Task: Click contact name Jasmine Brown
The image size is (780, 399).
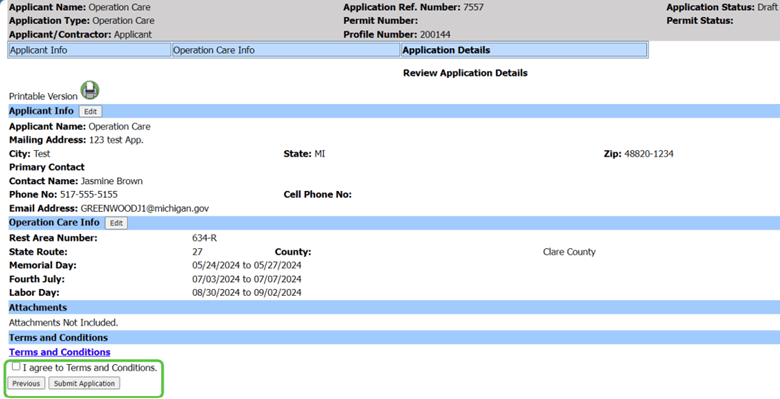Action: [112, 181]
